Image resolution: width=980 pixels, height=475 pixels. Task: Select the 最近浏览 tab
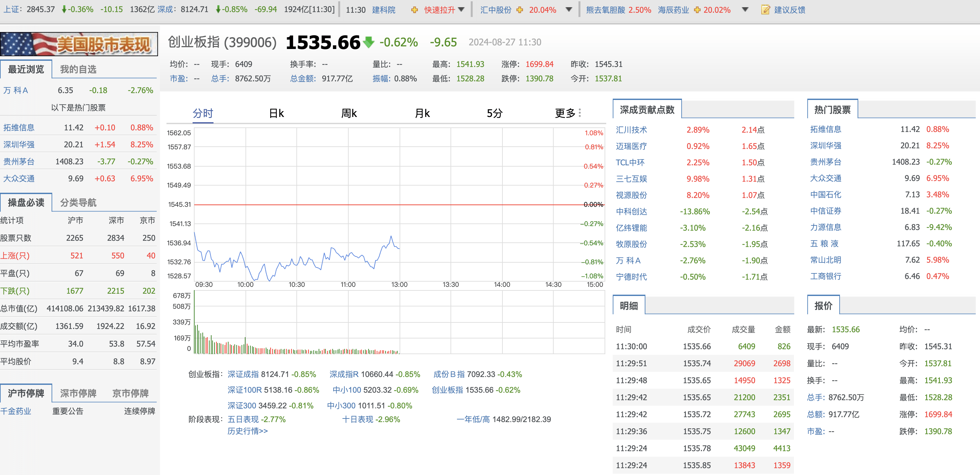(26, 69)
